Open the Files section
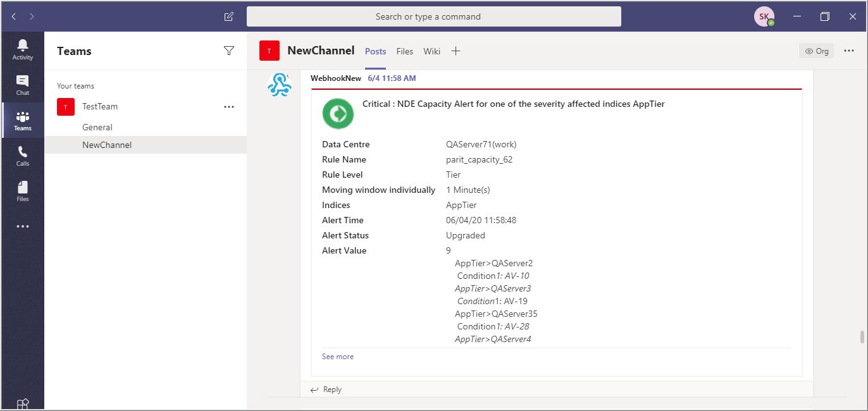The image size is (868, 411). pyautogui.click(x=23, y=191)
